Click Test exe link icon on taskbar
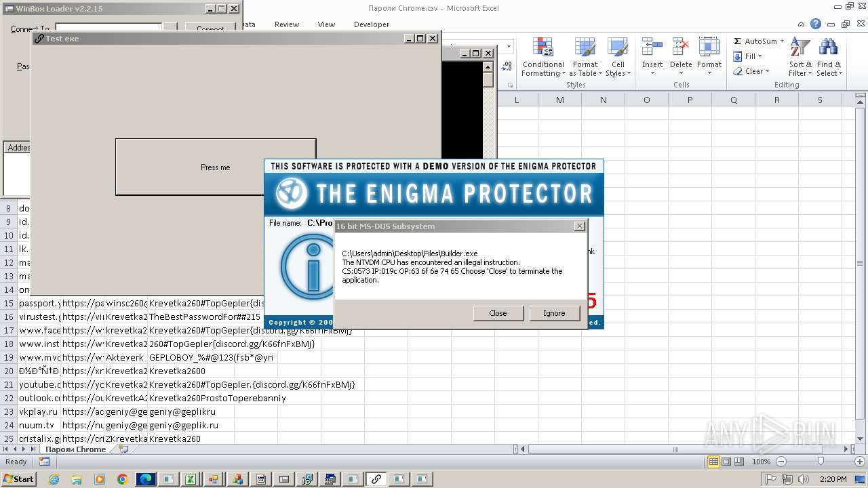This screenshot has width=868, height=488. [376, 479]
